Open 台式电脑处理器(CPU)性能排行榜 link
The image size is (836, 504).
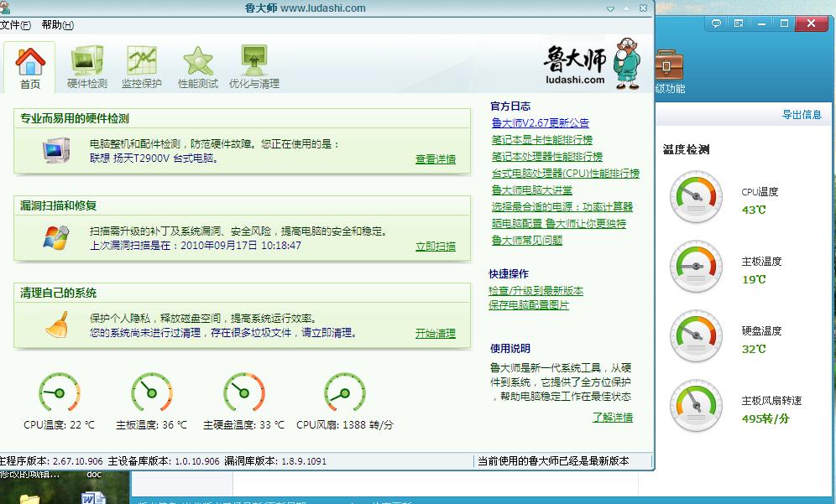565,173
